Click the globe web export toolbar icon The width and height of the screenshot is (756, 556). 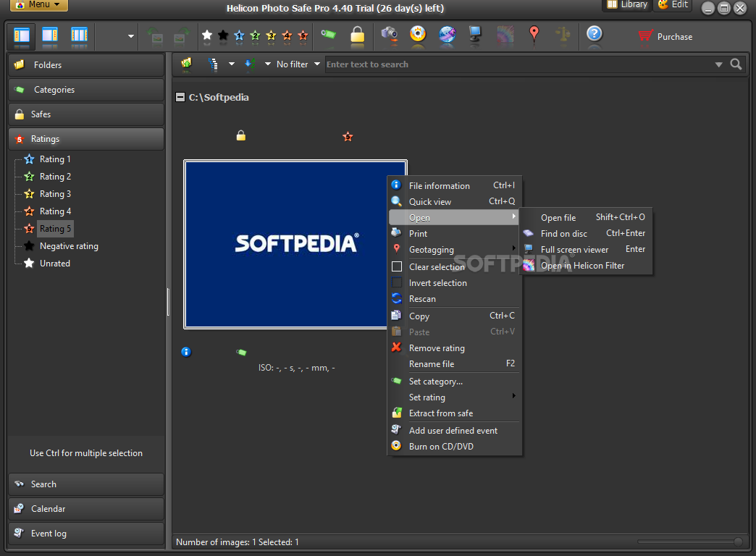(x=448, y=34)
